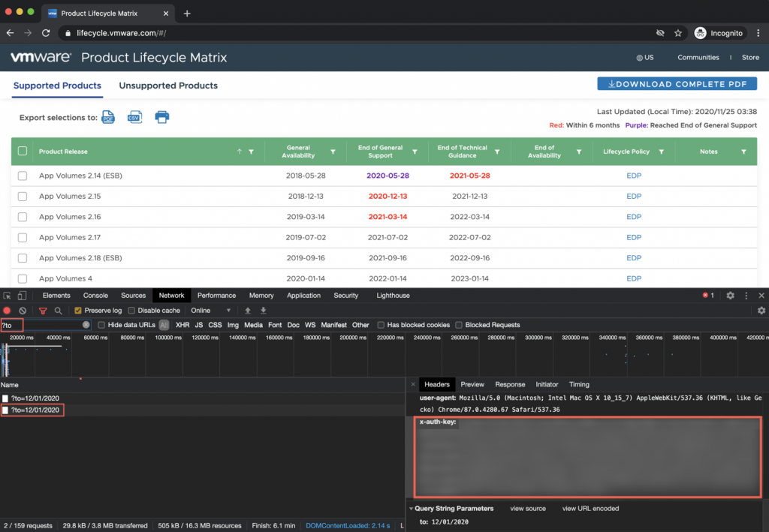
Task: Close the request details pane
Action: (413, 384)
